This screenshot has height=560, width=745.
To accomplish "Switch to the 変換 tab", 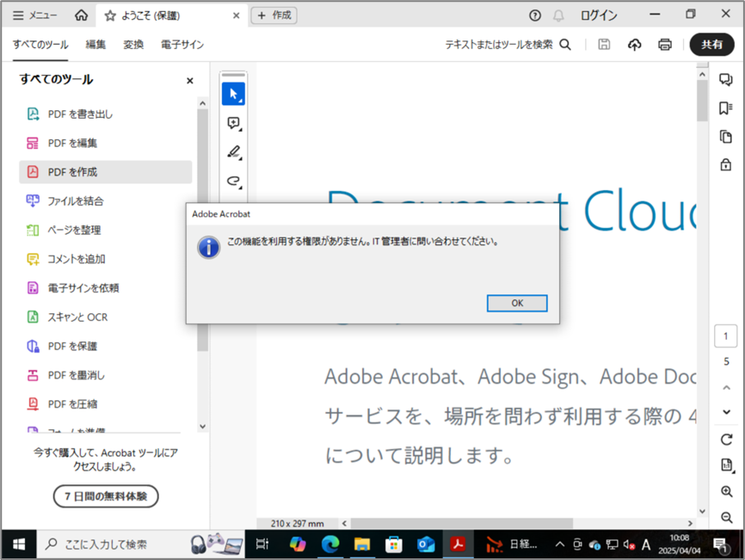I will click(x=132, y=44).
